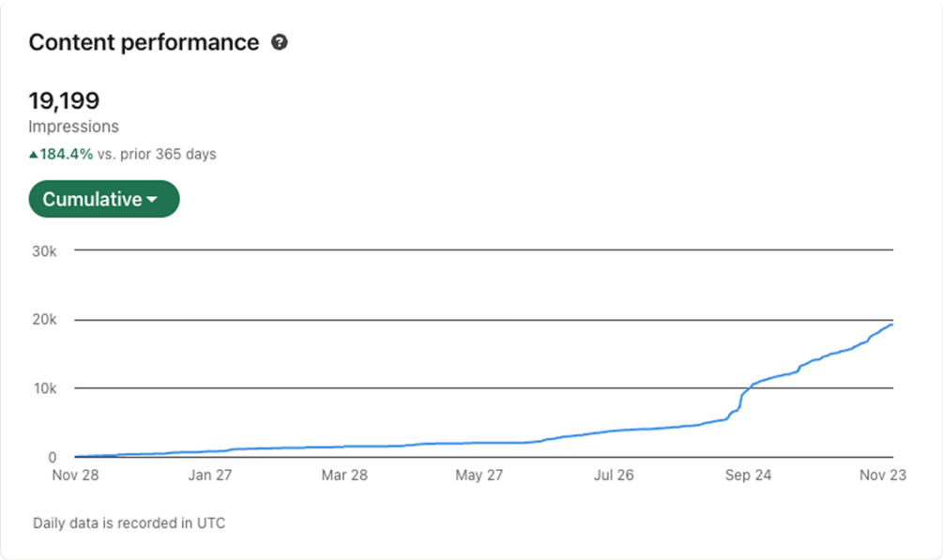The height and width of the screenshot is (560, 943).
Task: Click the Mar 28 axis date
Action: point(344,476)
